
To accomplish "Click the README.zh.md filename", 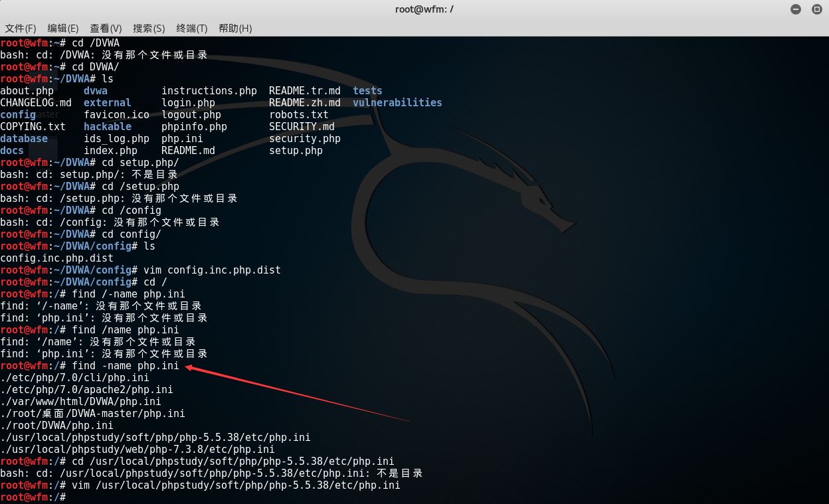I will point(305,102).
